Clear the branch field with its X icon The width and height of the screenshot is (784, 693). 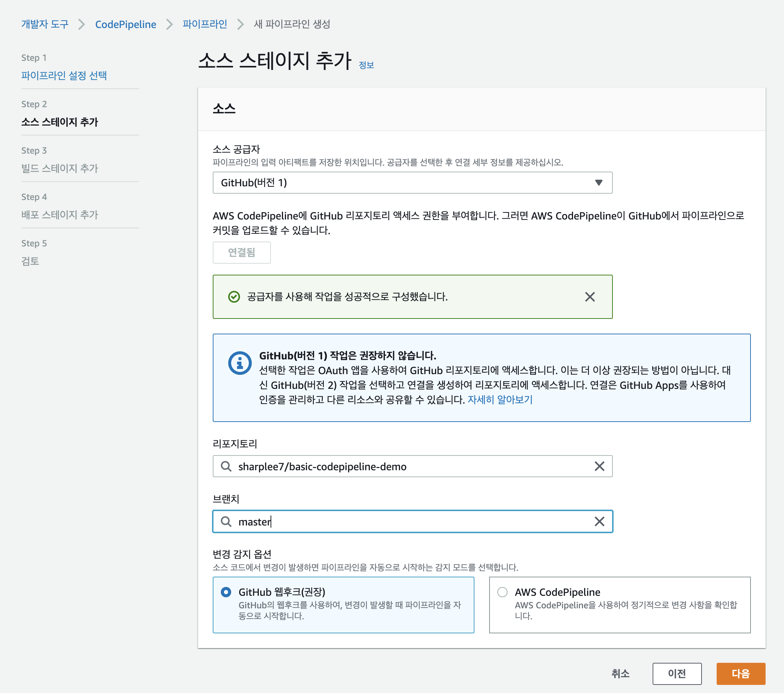point(599,521)
